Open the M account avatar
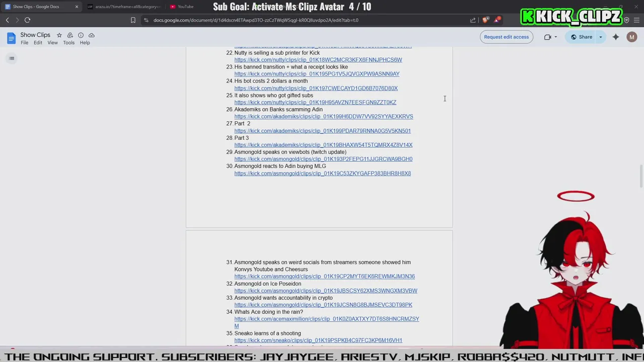 click(x=632, y=37)
